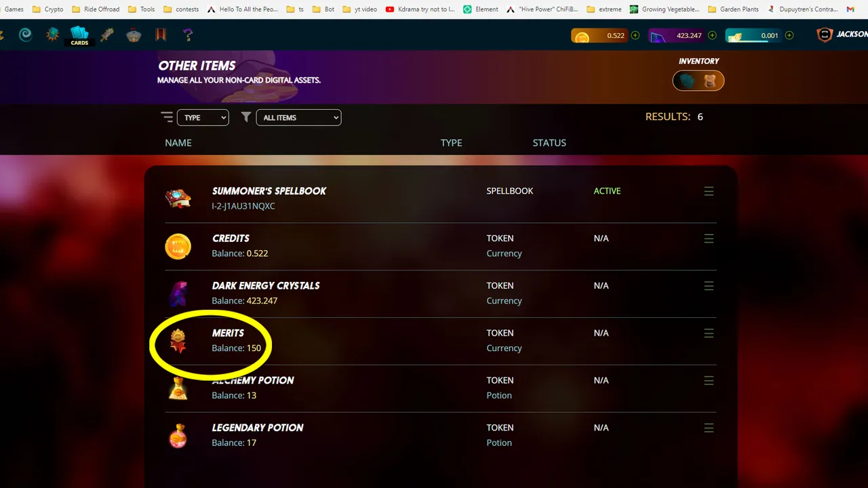
Task: Open the Hello To All the Peo bookmark
Action: (x=243, y=9)
